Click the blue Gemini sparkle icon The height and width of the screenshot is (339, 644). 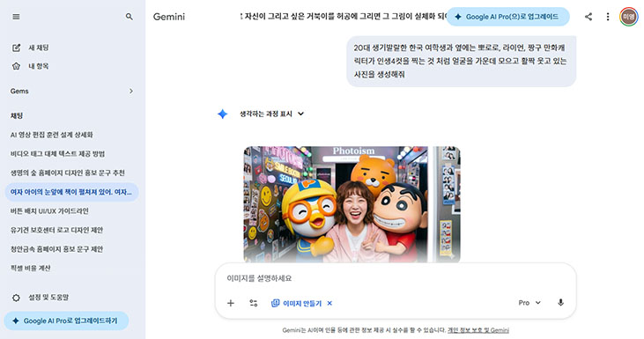click(x=222, y=114)
